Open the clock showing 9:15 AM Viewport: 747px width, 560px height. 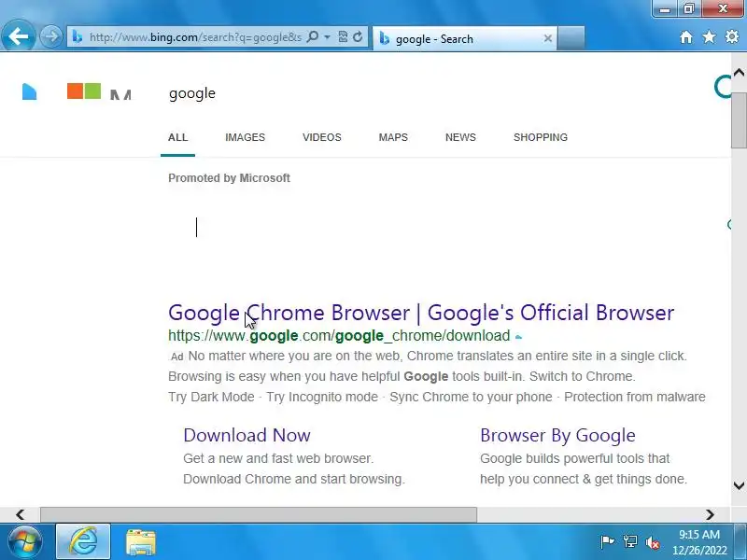click(x=699, y=542)
